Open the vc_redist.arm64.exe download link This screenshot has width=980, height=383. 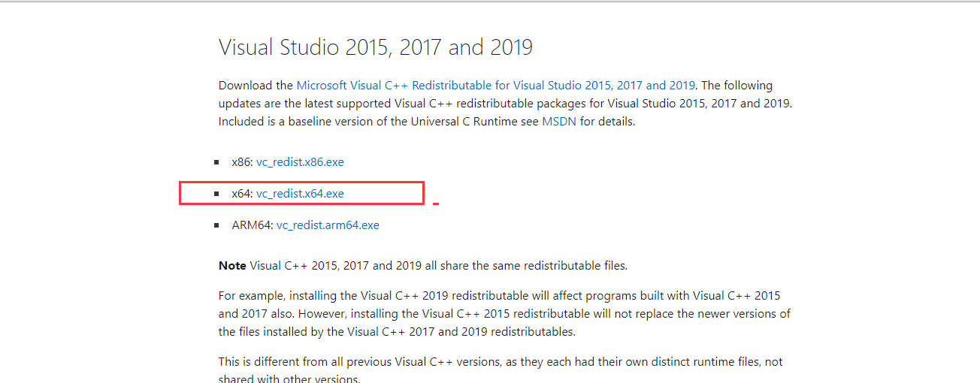tap(328, 225)
